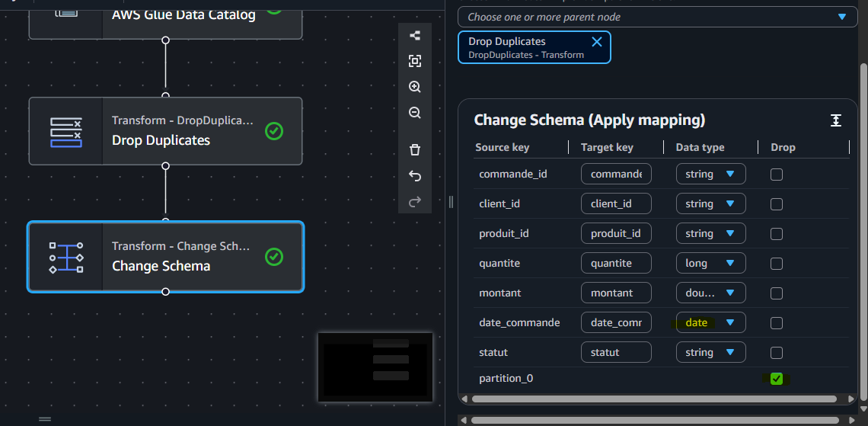Viewport: 868px width, 426px height.
Task: Click the auto-layout graph icon in canvas toolbar
Action: click(x=415, y=36)
